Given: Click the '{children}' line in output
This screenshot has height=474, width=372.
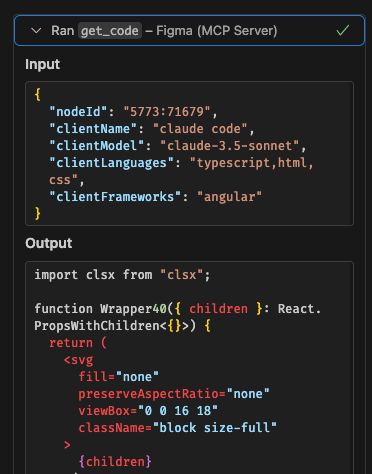Looking at the screenshot, I should coord(115,462).
